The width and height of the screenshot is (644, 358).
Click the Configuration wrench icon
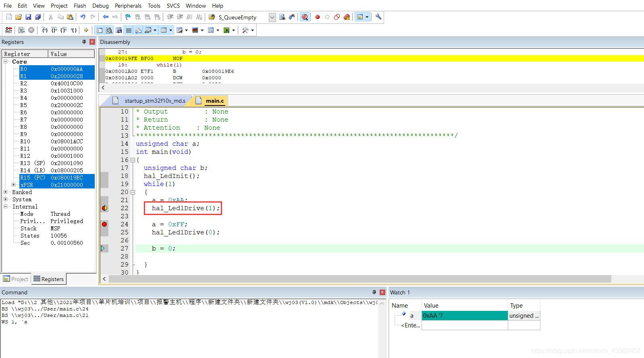pyautogui.click(x=378, y=17)
